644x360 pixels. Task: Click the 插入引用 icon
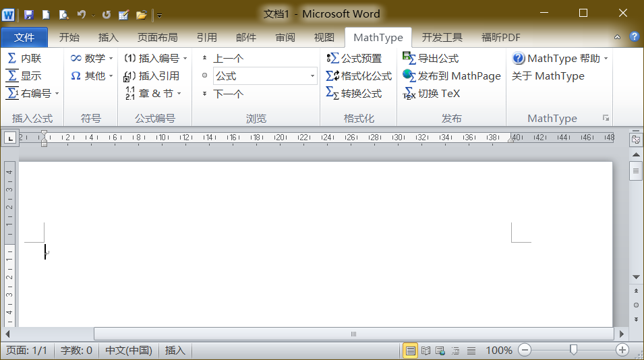130,77
